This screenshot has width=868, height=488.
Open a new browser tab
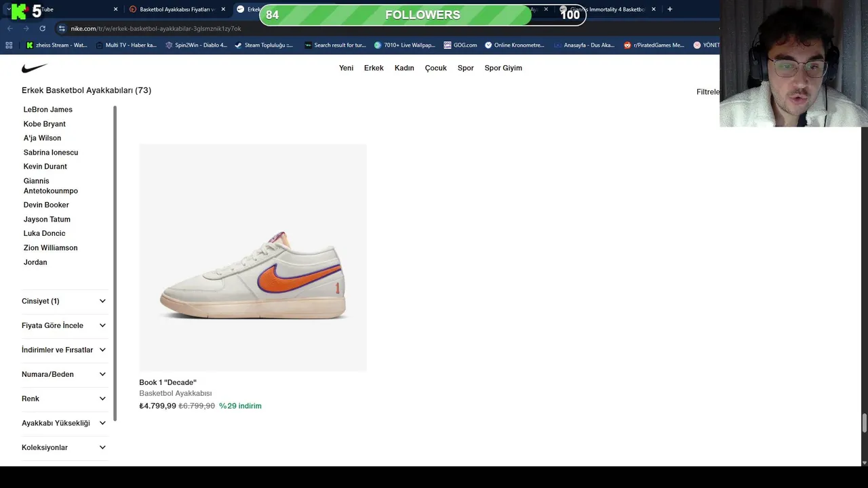pos(670,9)
